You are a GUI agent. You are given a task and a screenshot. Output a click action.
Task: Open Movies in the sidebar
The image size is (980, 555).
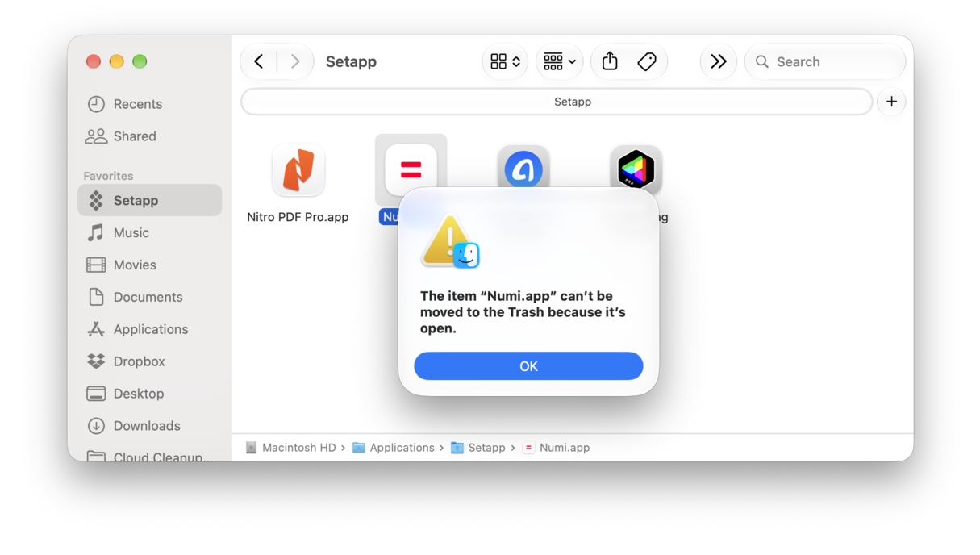pyautogui.click(x=149, y=265)
